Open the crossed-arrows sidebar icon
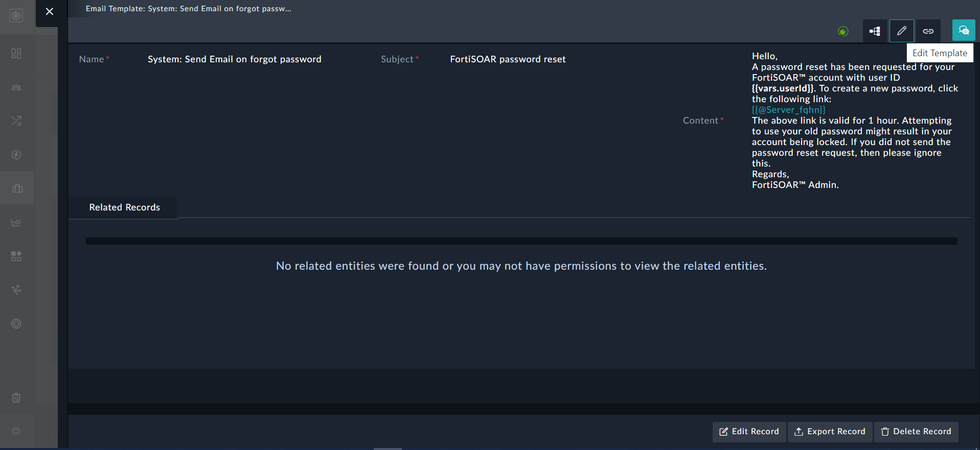Image resolution: width=980 pixels, height=450 pixels. click(x=16, y=121)
